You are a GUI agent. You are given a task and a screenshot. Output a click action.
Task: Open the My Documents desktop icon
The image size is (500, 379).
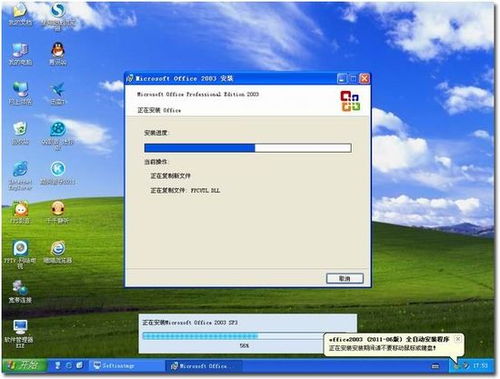coord(20,13)
